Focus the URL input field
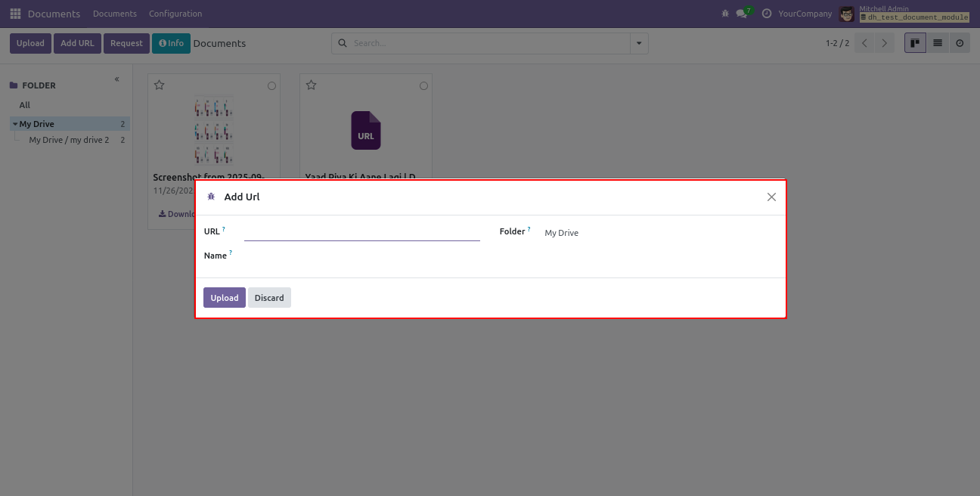Screen dimensions: 980x496 click(x=361, y=232)
